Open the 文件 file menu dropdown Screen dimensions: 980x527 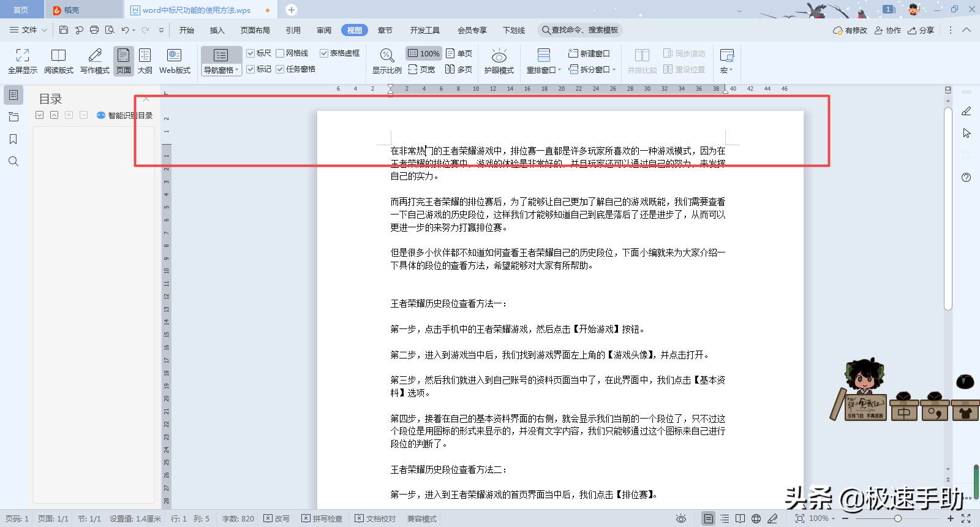tap(28, 30)
